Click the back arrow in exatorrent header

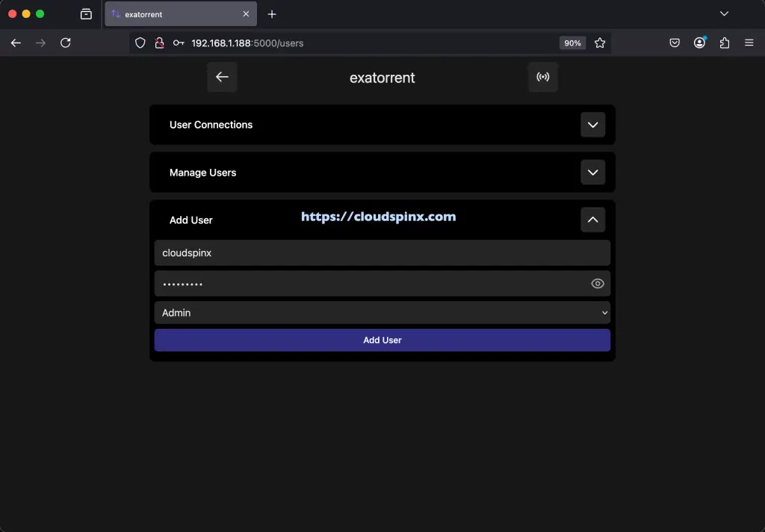click(x=222, y=76)
